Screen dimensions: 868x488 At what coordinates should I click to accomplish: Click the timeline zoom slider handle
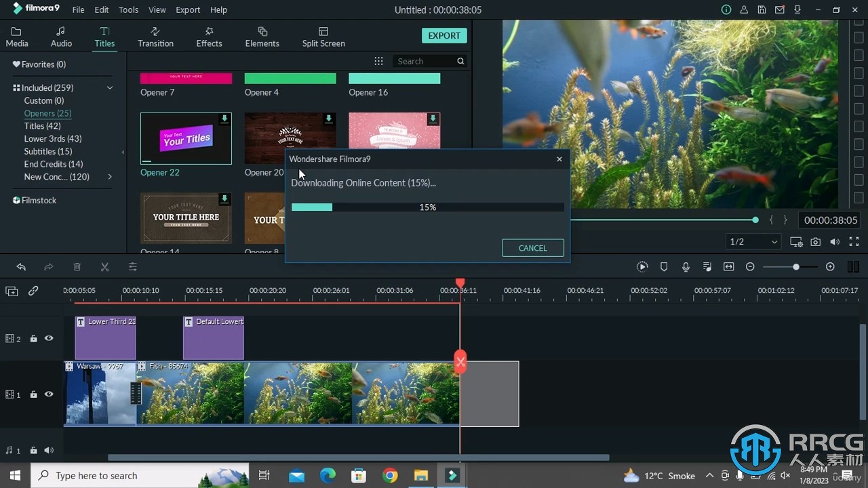tap(796, 267)
